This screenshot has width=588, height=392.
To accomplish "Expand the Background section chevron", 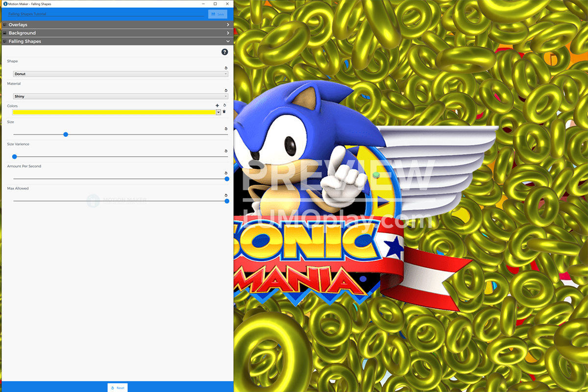I will tap(228, 33).
